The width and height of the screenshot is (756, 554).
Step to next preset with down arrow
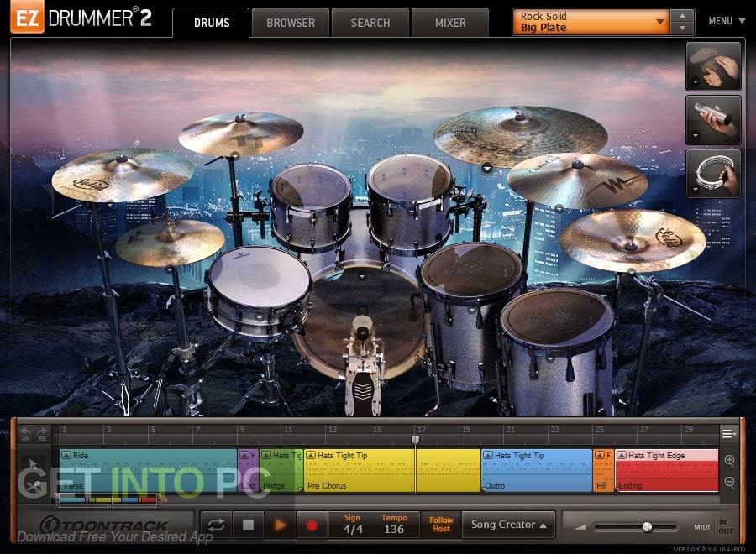click(x=682, y=29)
